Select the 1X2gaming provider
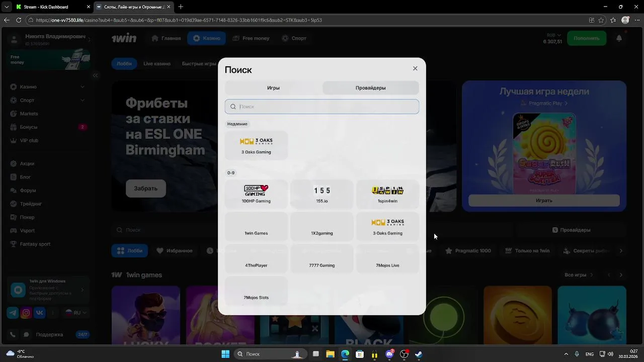The image size is (644, 362). pyautogui.click(x=322, y=226)
